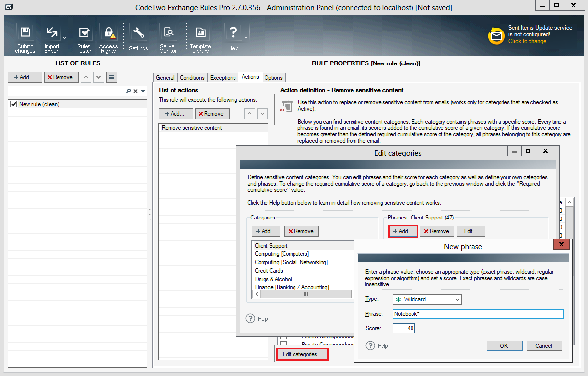Toggle the New rule (clean) checkbox
588x376 pixels.
click(14, 104)
